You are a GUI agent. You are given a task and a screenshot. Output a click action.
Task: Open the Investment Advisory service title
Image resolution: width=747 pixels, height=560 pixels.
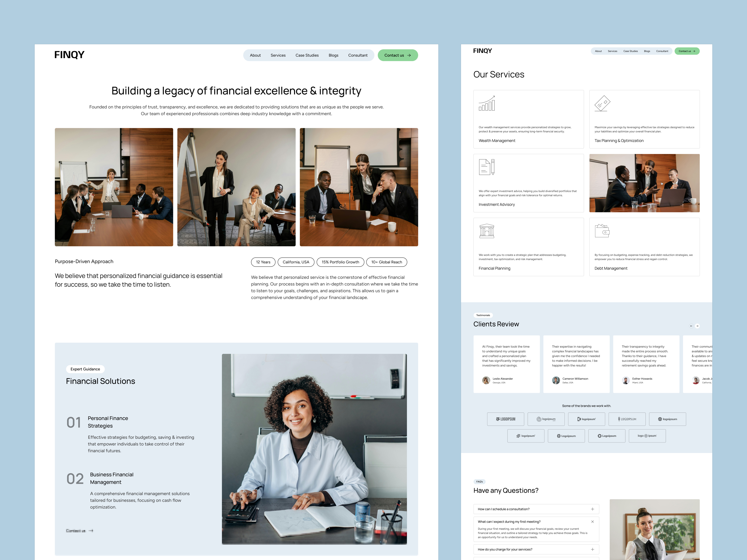[496, 205]
